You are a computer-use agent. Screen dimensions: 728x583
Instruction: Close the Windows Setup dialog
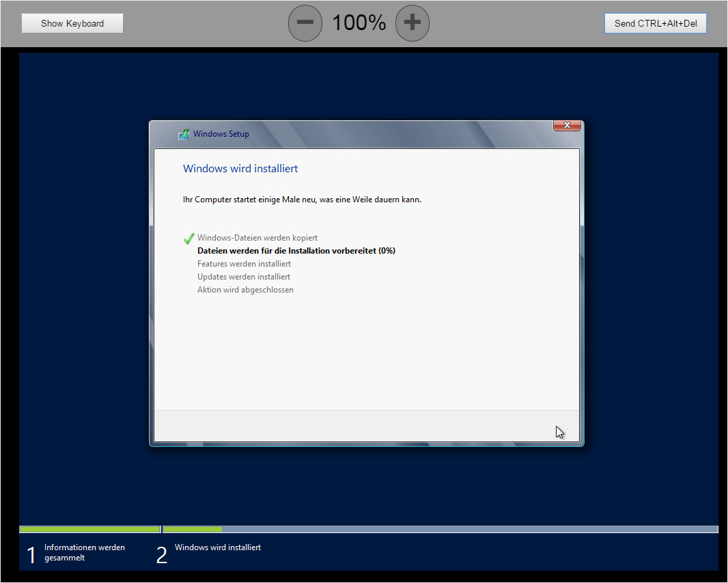point(567,126)
